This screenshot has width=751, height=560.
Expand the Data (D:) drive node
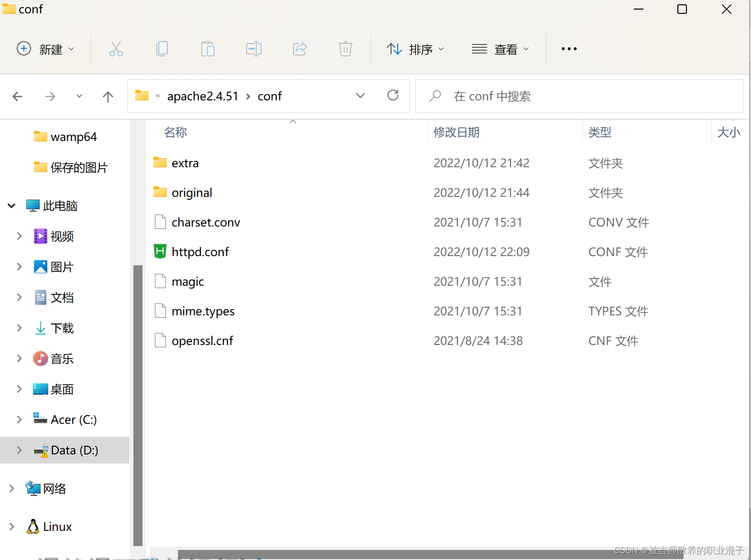point(19,450)
